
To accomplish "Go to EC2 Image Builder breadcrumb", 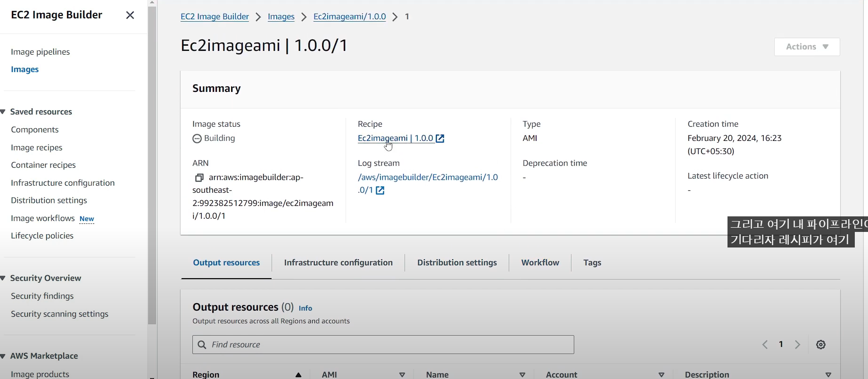I will pos(215,16).
